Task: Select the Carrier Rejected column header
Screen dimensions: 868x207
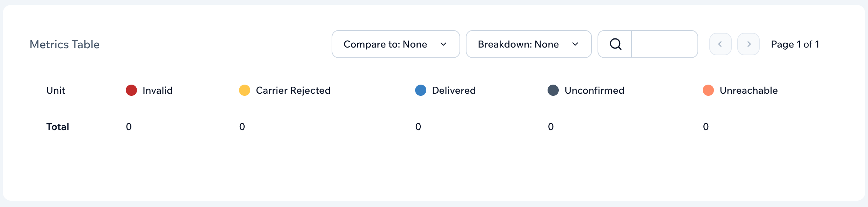Action: coord(293,91)
